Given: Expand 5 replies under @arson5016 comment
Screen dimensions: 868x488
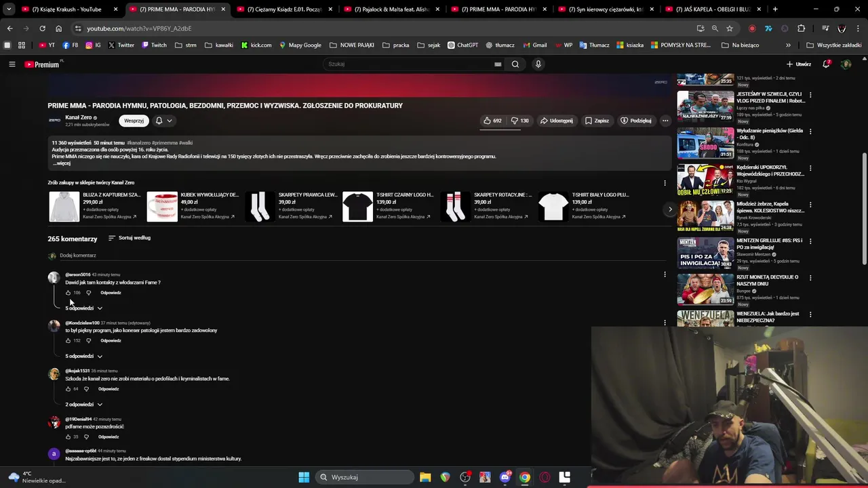Looking at the screenshot, I should (83, 308).
